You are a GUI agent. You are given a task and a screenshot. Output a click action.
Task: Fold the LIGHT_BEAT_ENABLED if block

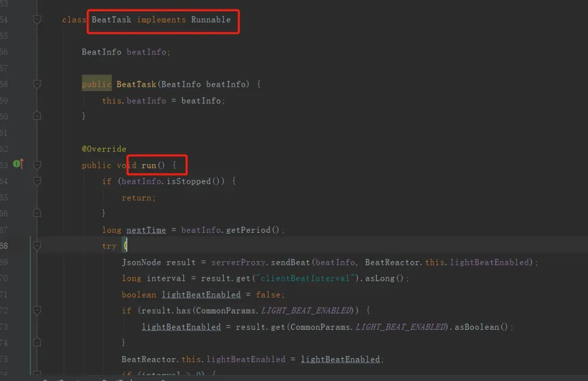click(x=37, y=311)
